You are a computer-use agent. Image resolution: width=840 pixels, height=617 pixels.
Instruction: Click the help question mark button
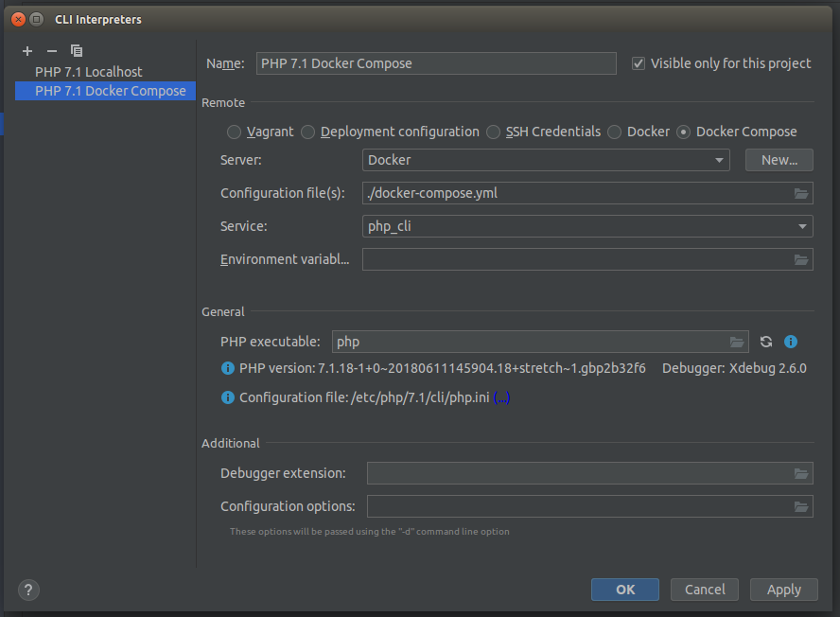click(x=29, y=590)
